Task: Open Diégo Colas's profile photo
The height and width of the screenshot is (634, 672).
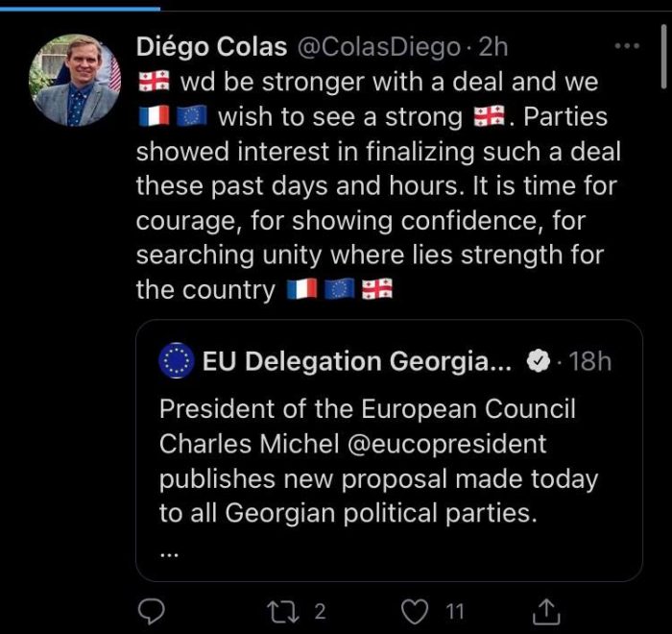Action: (76, 81)
